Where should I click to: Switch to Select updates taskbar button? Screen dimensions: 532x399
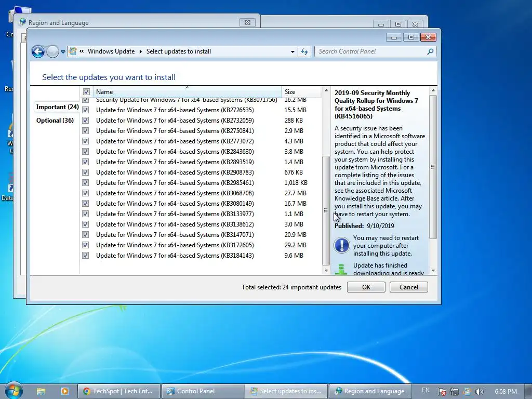[286, 391]
